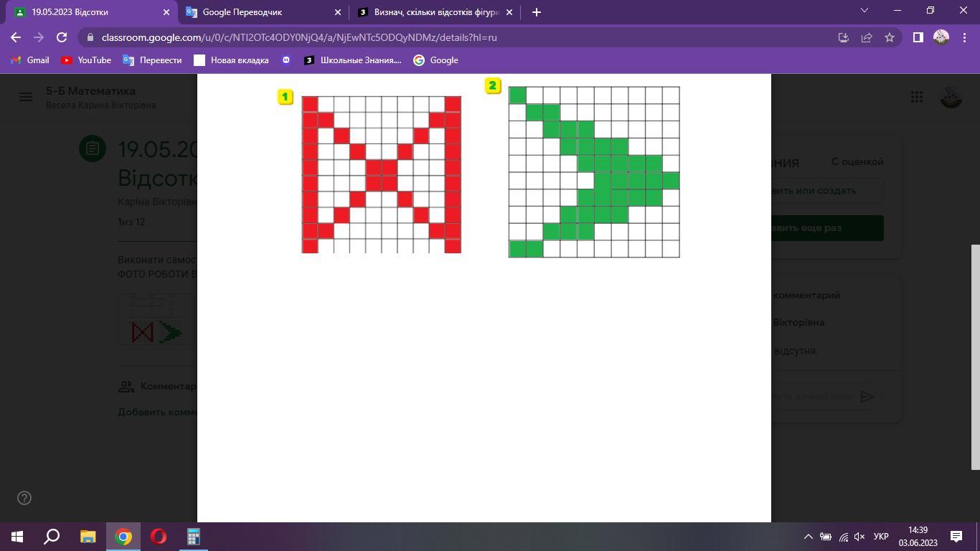The height and width of the screenshot is (551, 980).
Task: Switch the УКР keyboard language
Action: coord(881,537)
